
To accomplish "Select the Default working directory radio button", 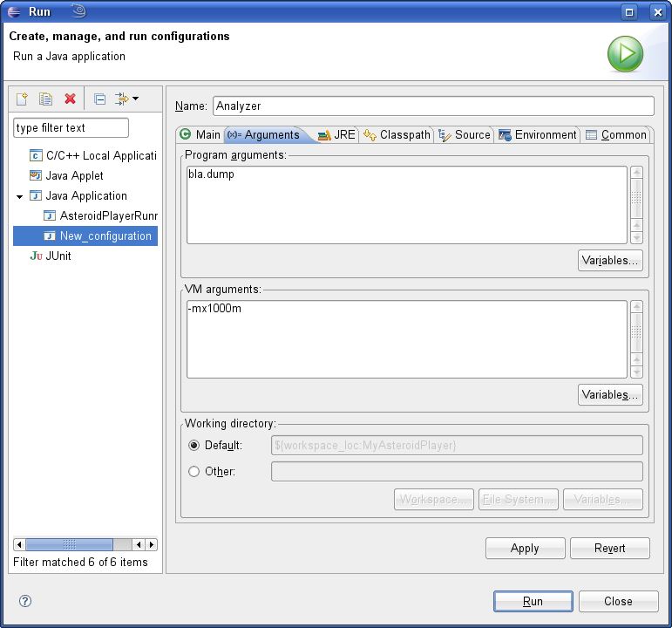I will pos(194,445).
